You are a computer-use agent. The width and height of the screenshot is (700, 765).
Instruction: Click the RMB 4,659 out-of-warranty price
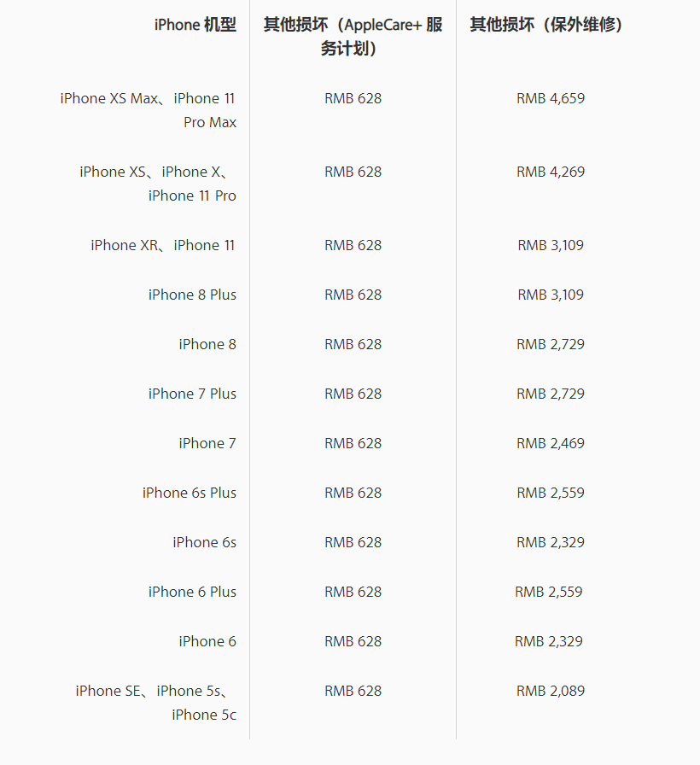coord(551,98)
